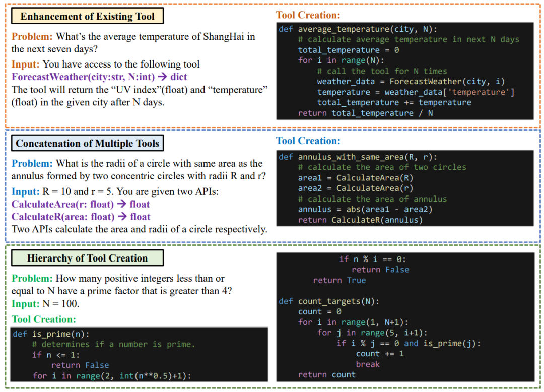This screenshot has height=392, width=544.
Task: Click the purple CalculateR API signature
Action: pyautogui.click(x=81, y=217)
